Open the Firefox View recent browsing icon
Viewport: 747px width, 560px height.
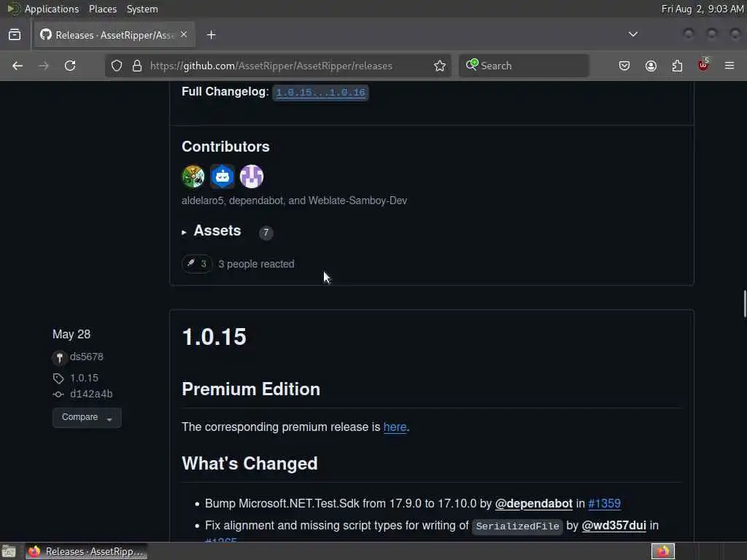[15, 35]
